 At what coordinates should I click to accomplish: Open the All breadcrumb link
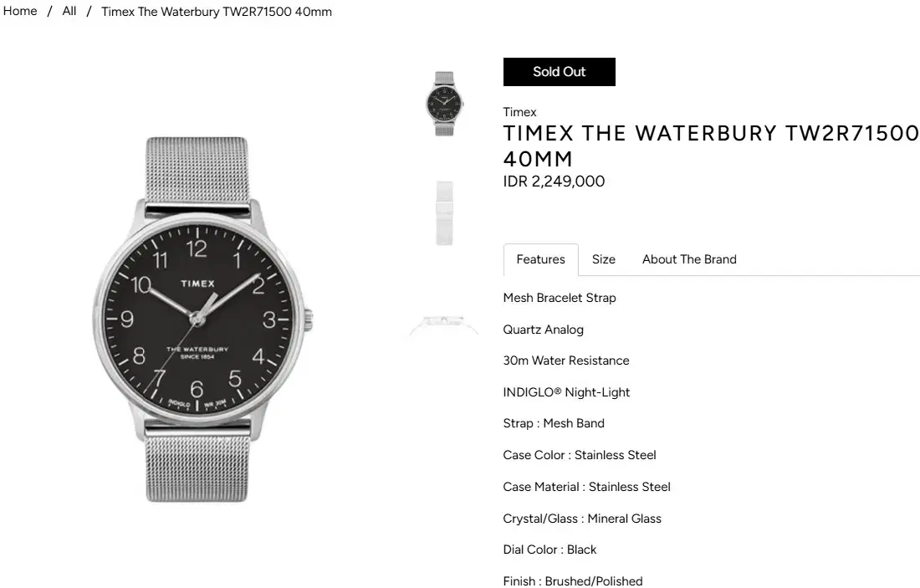click(69, 11)
